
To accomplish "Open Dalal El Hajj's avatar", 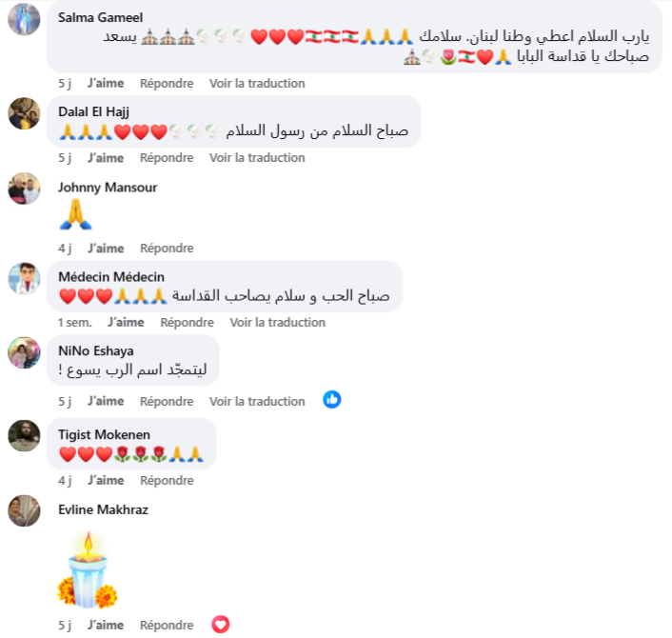I will (24, 113).
